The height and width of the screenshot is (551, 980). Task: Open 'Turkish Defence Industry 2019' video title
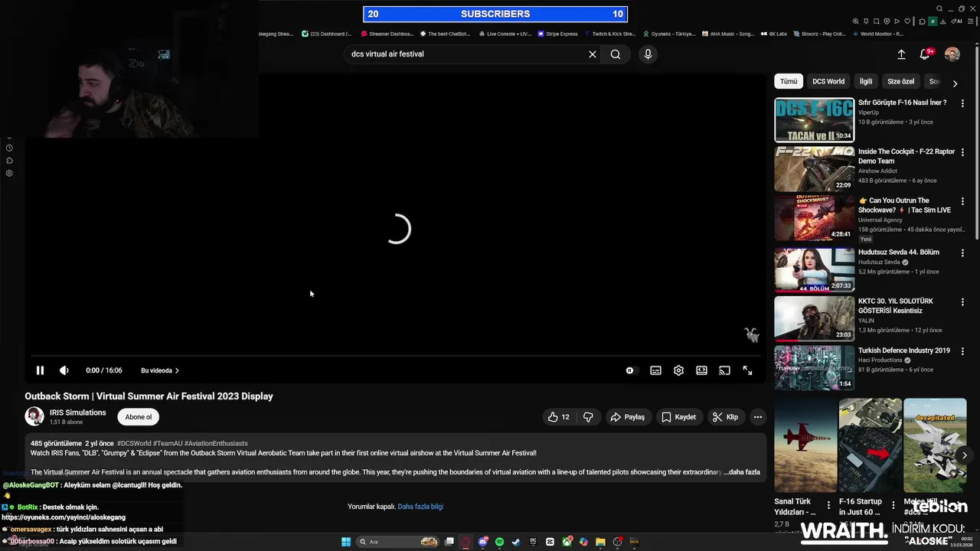pos(903,350)
